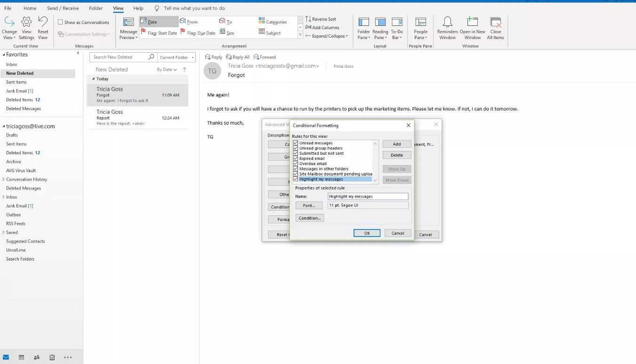Click Reply in the reading pane
The height and width of the screenshot is (364, 636).
[x=214, y=57]
